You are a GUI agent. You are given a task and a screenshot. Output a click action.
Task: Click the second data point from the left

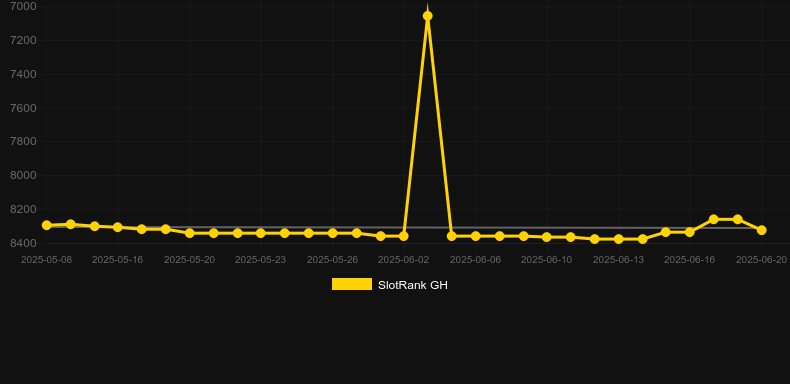(x=71, y=224)
